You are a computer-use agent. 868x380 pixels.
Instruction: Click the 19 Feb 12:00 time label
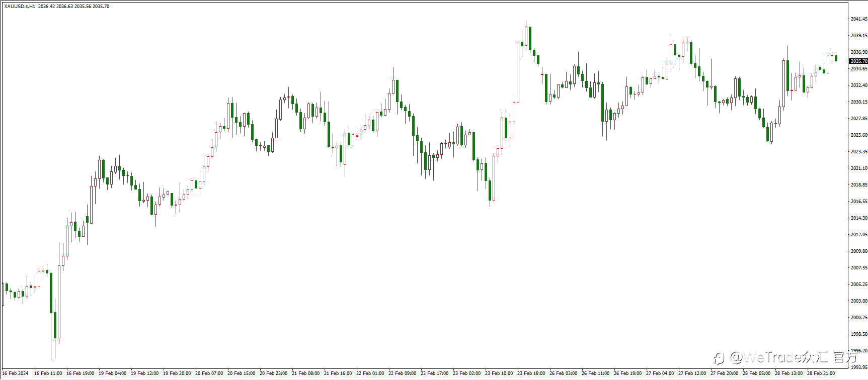(144, 373)
